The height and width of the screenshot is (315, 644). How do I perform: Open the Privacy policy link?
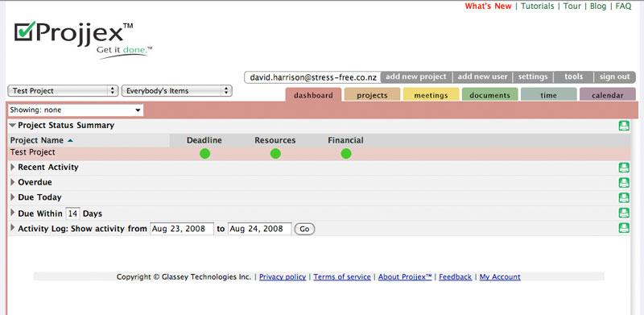(x=283, y=277)
